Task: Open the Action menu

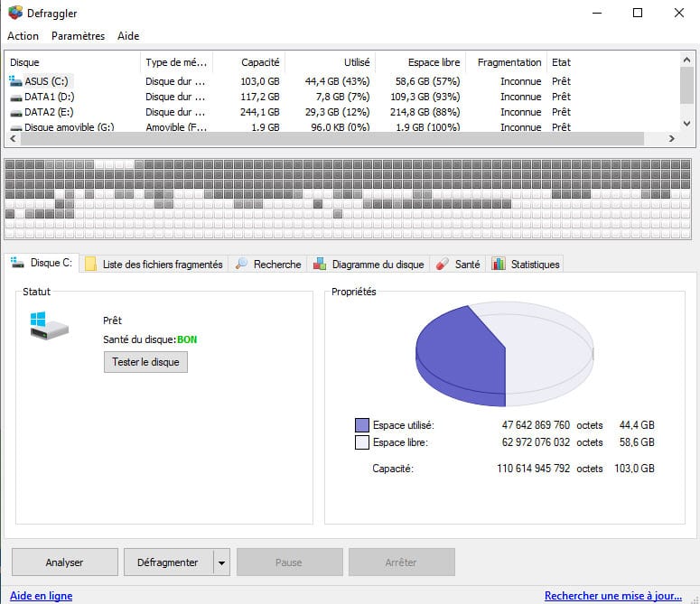Action: pyautogui.click(x=23, y=36)
